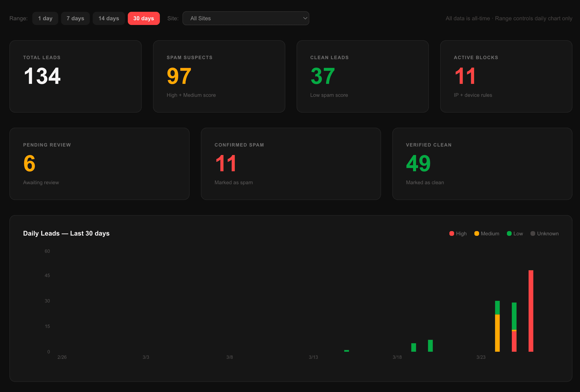Toggle the High severity series in the legend

click(x=458, y=234)
